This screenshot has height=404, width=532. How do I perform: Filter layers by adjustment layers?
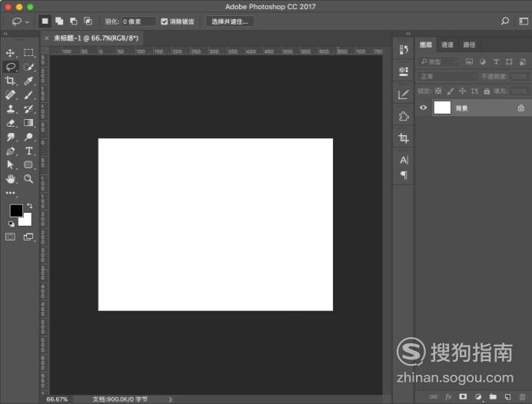[x=483, y=61]
